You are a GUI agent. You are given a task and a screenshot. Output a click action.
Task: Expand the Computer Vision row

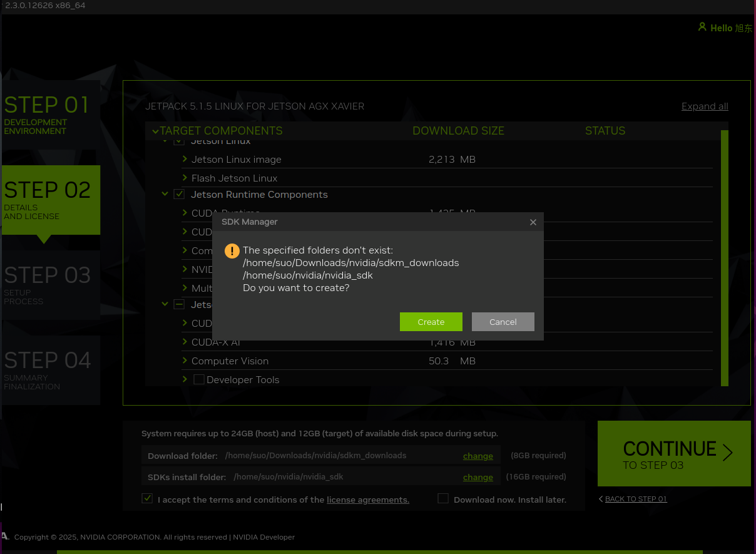pyautogui.click(x=185, y=361)
